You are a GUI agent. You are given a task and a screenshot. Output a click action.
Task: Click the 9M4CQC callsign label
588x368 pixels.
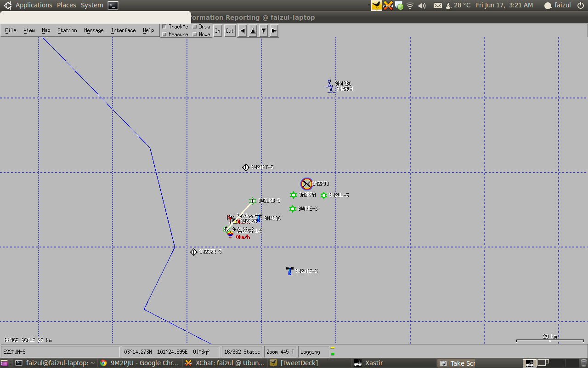[x=272, y=218]
